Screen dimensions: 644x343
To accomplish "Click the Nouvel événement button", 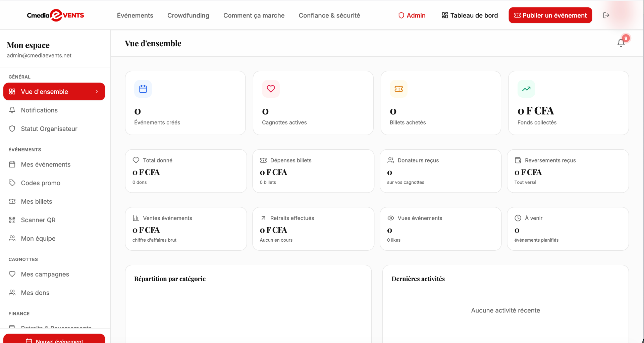I will click(x=54, y=338).
